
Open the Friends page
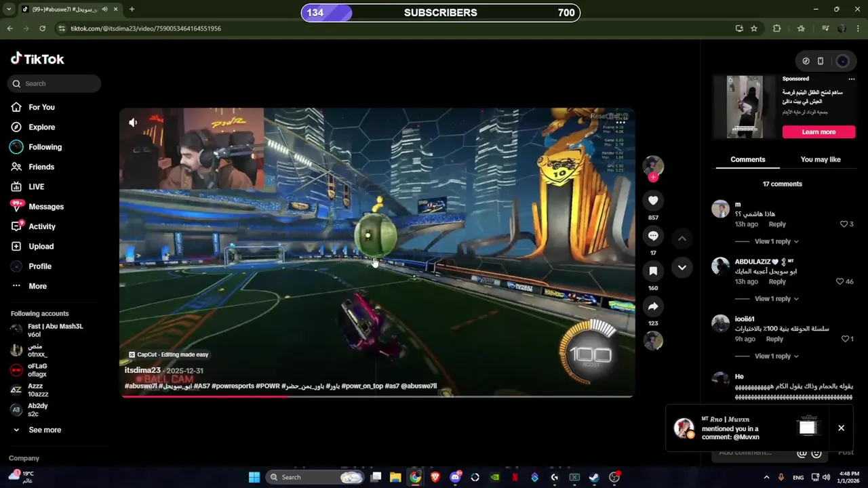click(x=33, y=167)
